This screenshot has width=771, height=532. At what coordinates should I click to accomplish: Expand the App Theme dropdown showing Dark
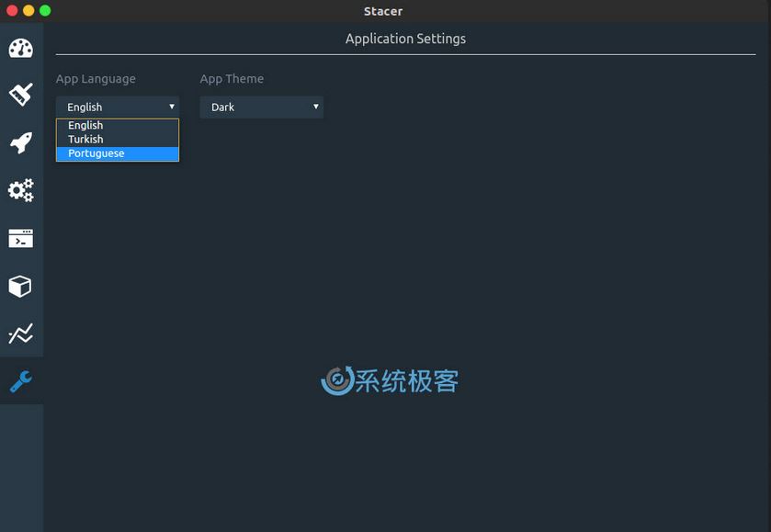point(261,107)
